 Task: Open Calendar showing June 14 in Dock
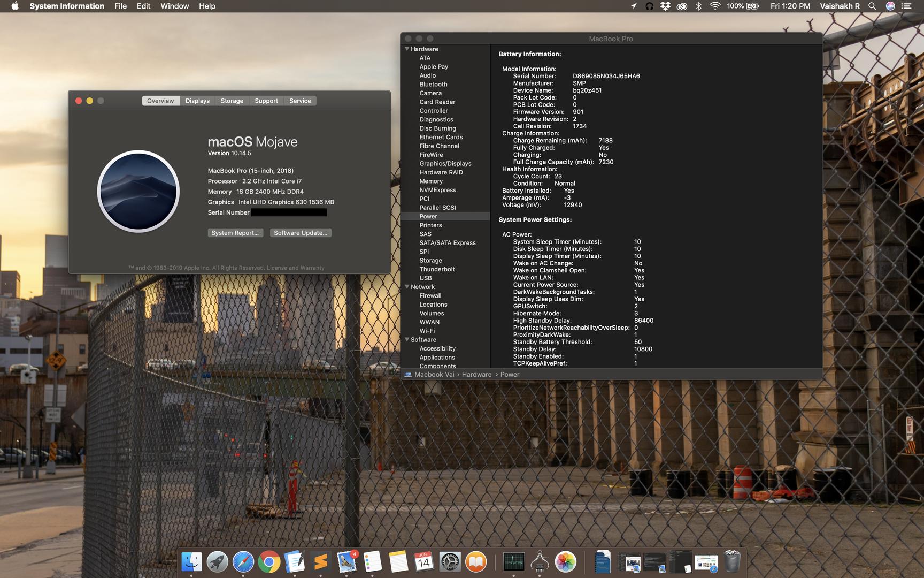tap(424, 562)
